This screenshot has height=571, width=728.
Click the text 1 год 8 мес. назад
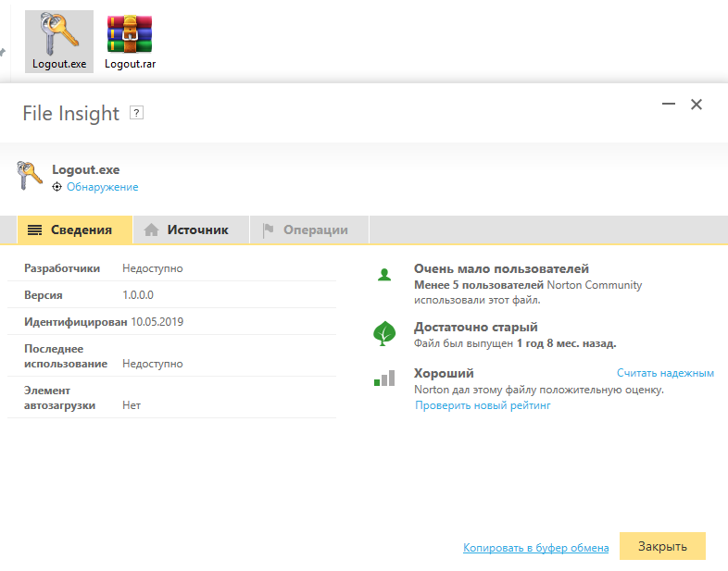pyautogui.click(x=567, y=343)
